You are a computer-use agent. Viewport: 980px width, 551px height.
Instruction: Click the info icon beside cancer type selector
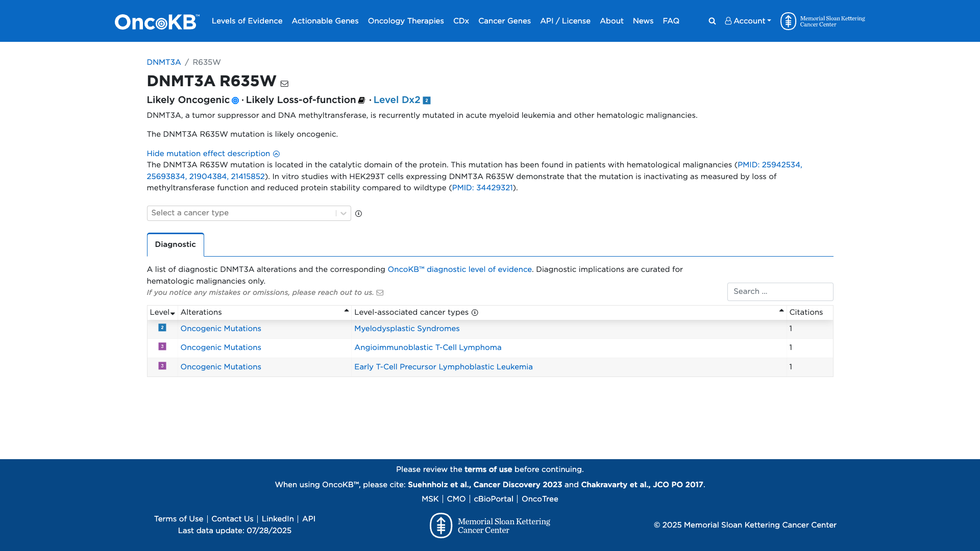[358, 214]
